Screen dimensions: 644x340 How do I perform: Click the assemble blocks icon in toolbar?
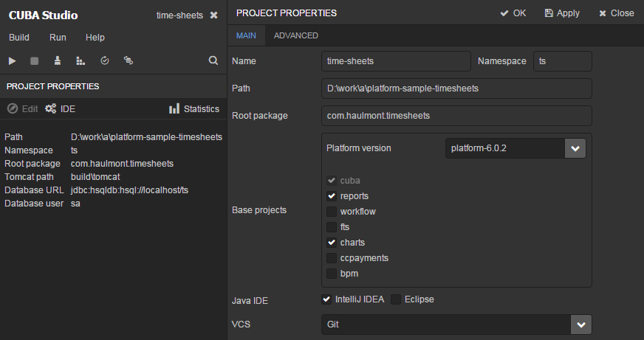pos(80,61)
